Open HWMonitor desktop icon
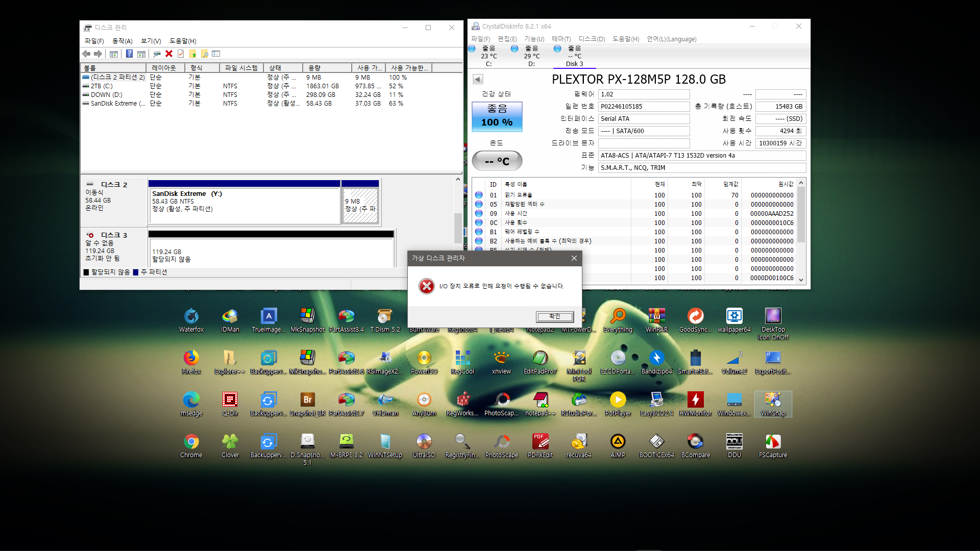 (695, 404)
